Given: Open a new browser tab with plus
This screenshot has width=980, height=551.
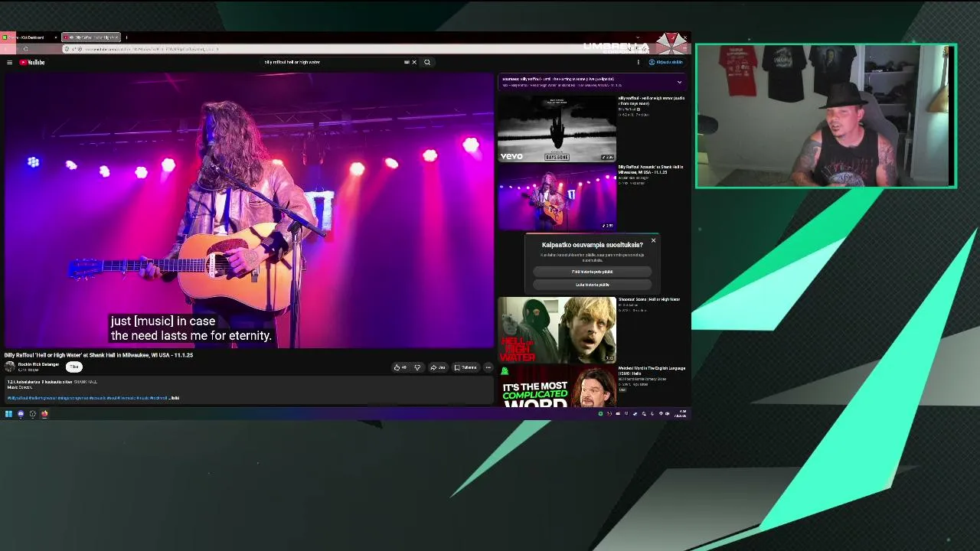Looking at the screenshot, I should coord(126,37).
